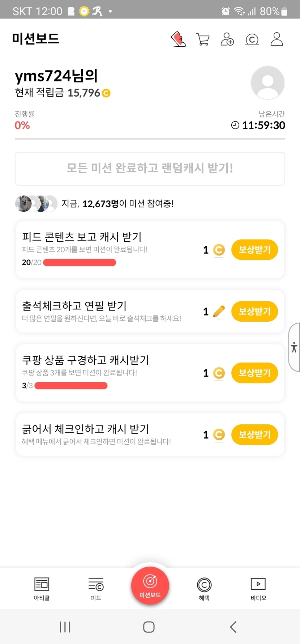
Task: Open my profile icon in header
Action: (x=277, y=39)
